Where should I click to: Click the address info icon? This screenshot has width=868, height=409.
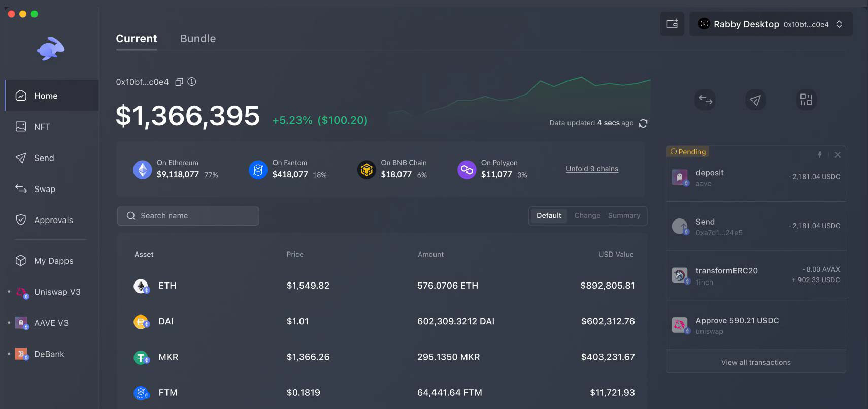point(192,82)
